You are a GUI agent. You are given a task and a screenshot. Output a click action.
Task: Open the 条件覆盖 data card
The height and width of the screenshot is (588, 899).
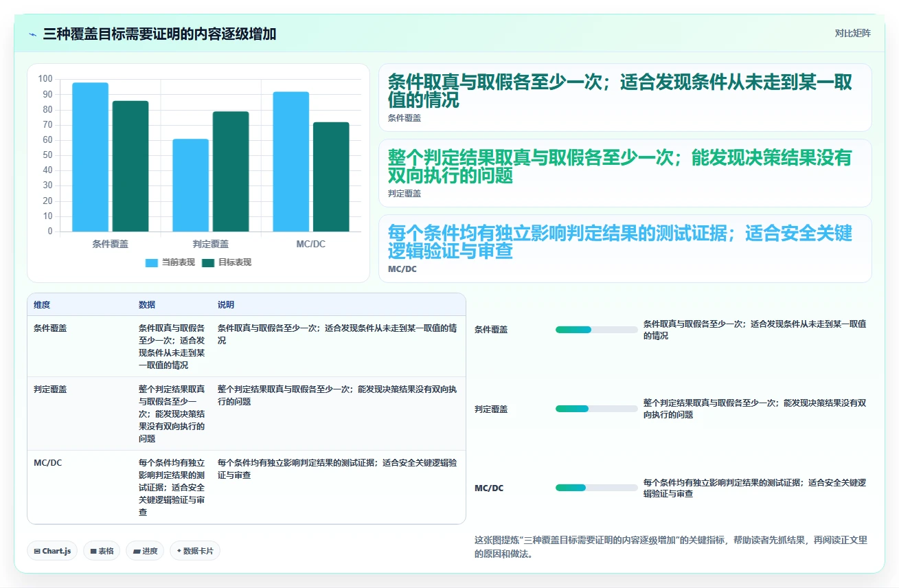coord(625,98)
